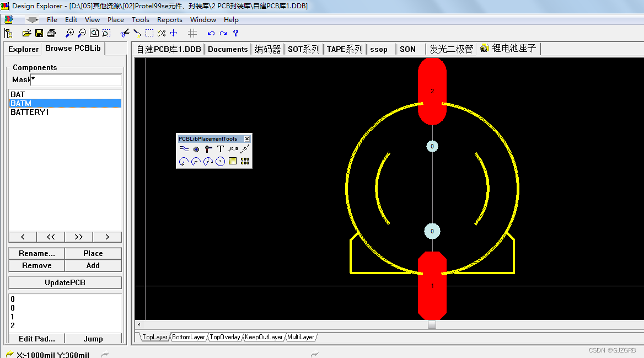Select the place pad tool

(196, 149)
